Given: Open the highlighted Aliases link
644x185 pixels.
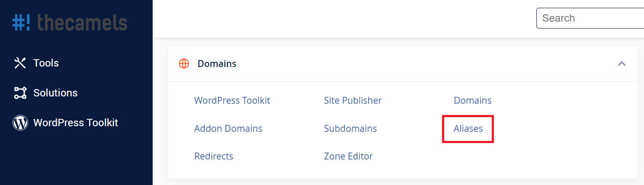Looking at the screenshot, I should tap(468, 129).
